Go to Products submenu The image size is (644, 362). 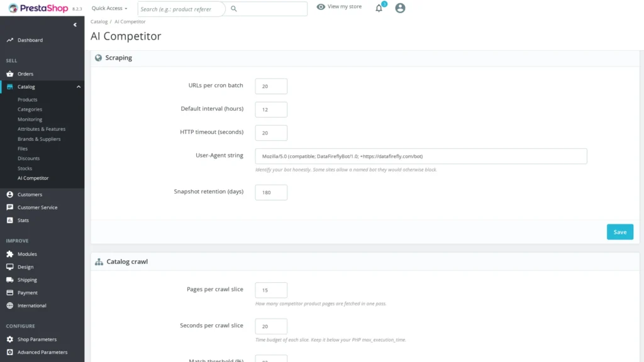tap(28, 100)
